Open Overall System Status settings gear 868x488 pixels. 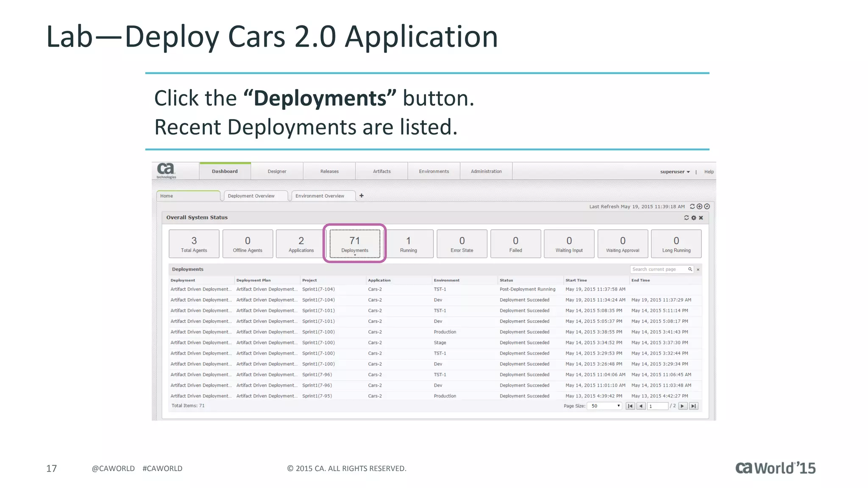[x=693, y=218]
